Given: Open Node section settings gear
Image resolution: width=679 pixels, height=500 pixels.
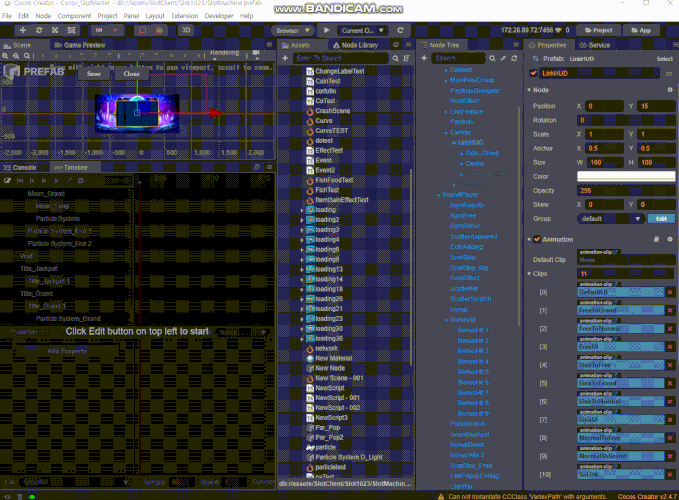Looking at the screenshot, I should coord(670,90).
